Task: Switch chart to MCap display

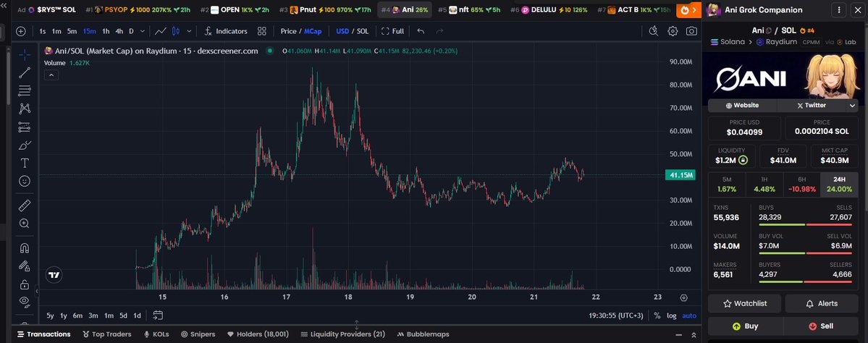Action: (313, 31)
